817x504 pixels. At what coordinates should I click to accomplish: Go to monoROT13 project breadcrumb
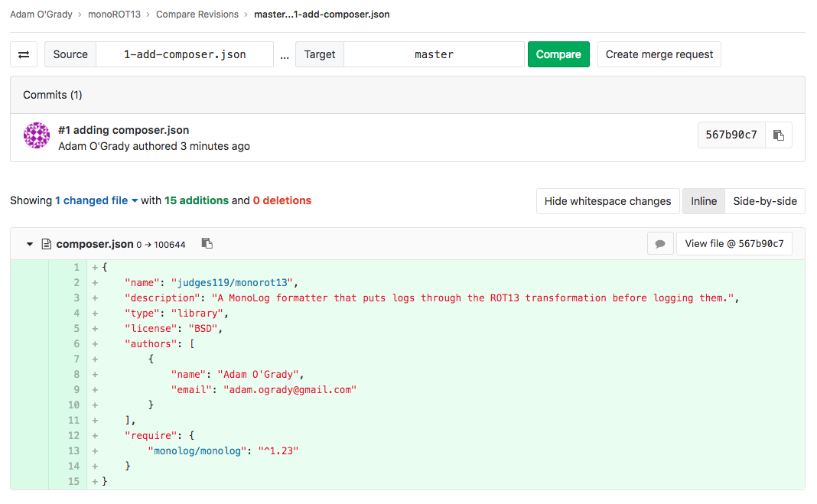[114, 14]
